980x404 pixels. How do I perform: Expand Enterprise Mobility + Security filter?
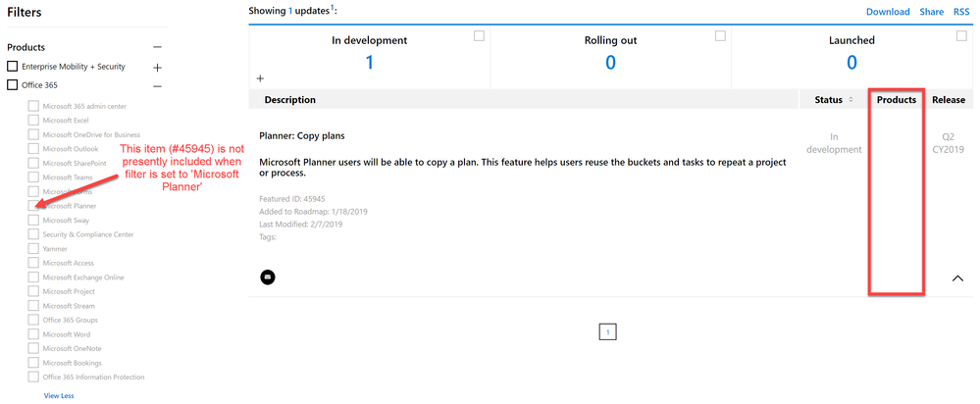[x=158, y=68]
